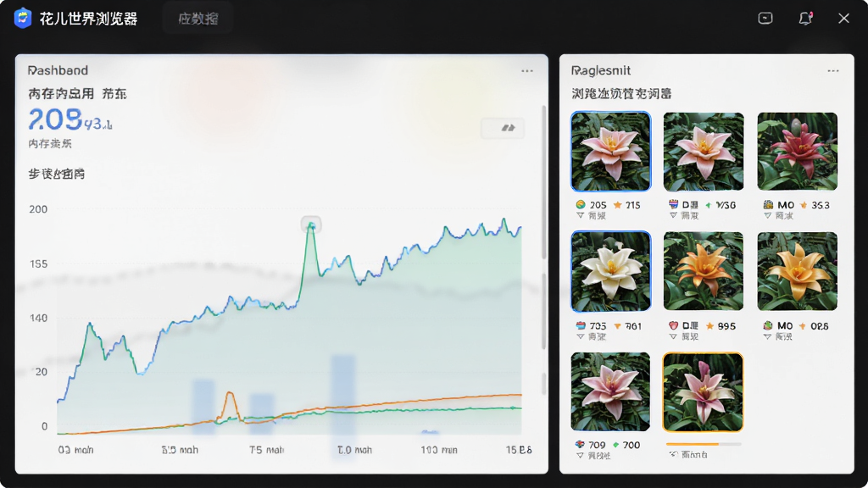Open the pink flower thumbnail above VSG

[x=704, y=152]
